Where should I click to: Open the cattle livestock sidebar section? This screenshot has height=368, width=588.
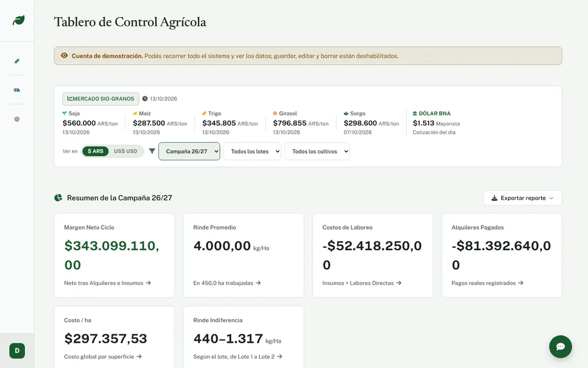[17, 90]
